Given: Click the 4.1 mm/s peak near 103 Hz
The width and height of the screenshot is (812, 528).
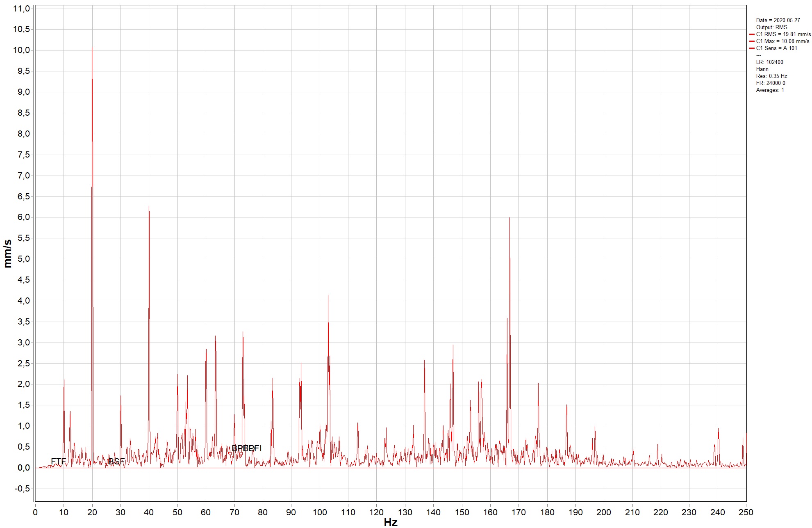Looking at the screenshot, I should click(x=328, y=295).
